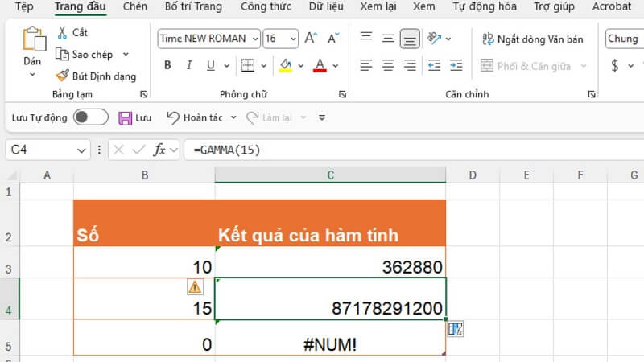
Task: Align text left
Action: 366,65
